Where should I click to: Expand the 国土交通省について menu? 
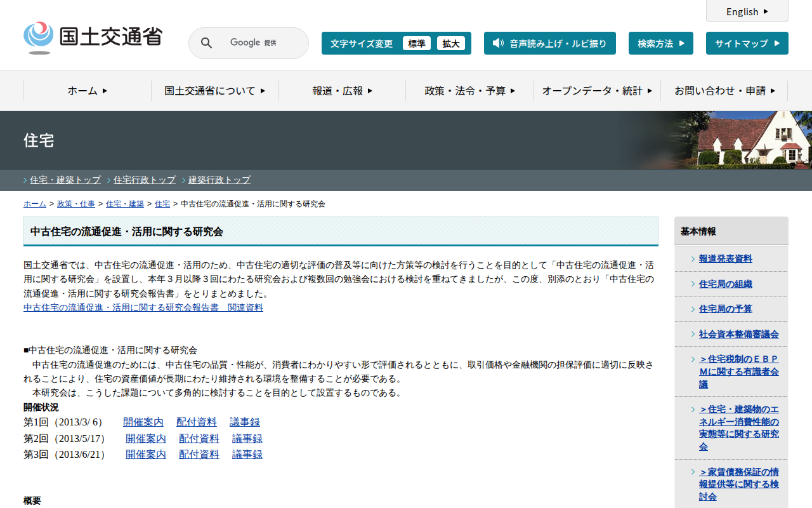pyautogui.click(x=214, y=91)
